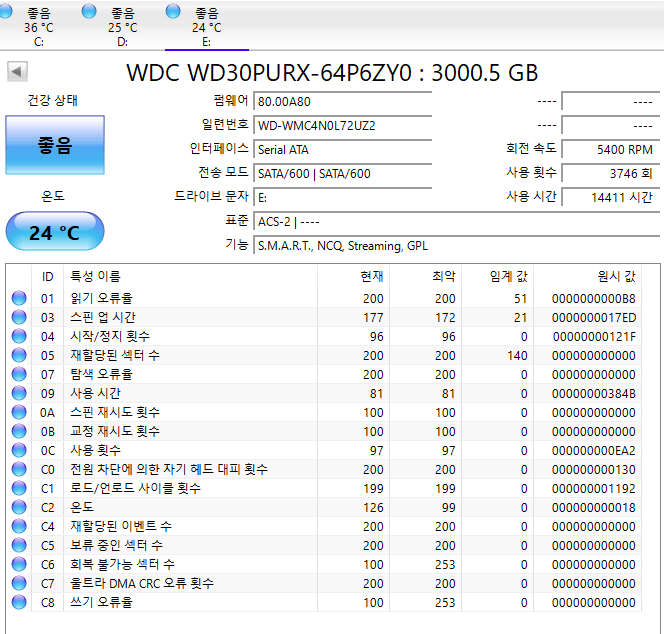The height and width of the screenshot is (634, 664).
Task: Click raw value 0000000017ED
Action: 594,318
